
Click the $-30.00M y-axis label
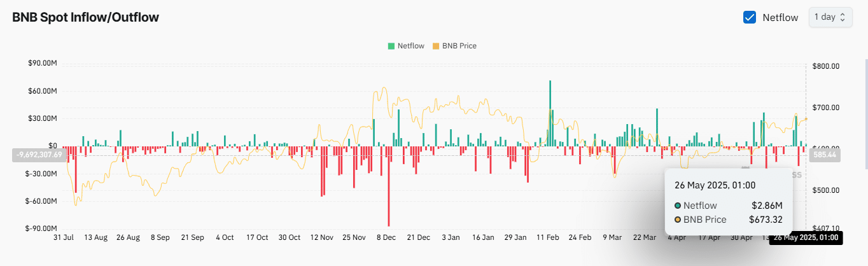click(x=41, y=173)
